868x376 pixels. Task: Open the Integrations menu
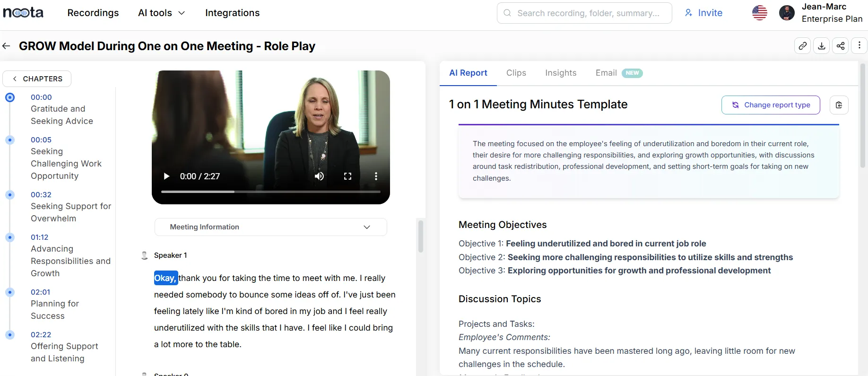click(x=232, y=13)
